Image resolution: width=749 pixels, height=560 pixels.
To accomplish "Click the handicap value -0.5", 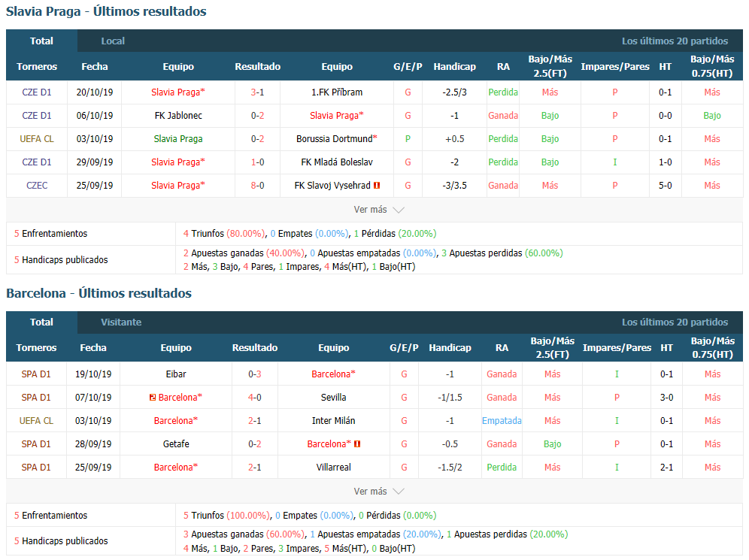I will click(450, 444).
